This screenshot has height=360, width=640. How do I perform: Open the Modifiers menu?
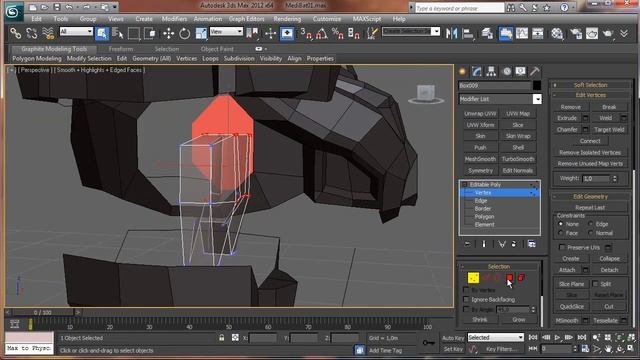pyautogui.click(x=174, y=19)
